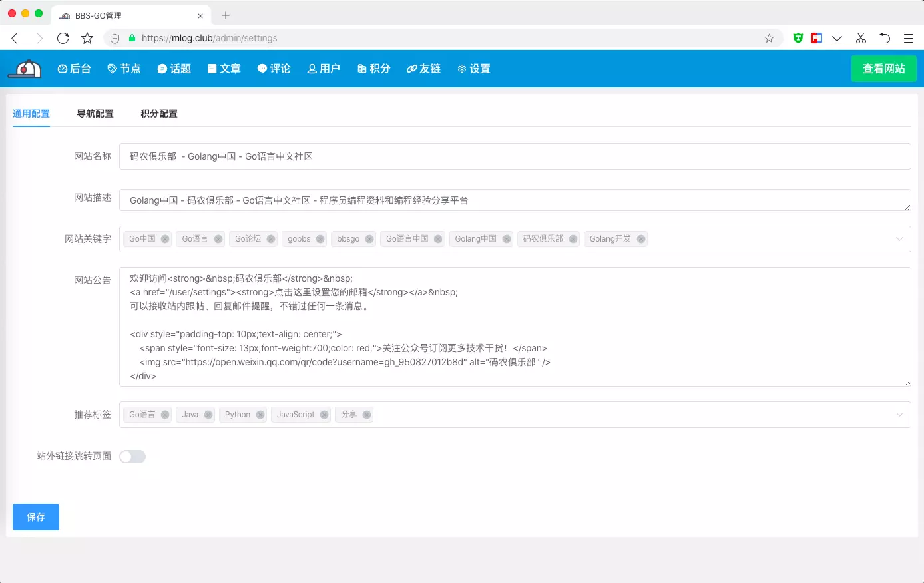Open the 后台 dashboard menu

point(74,69)
